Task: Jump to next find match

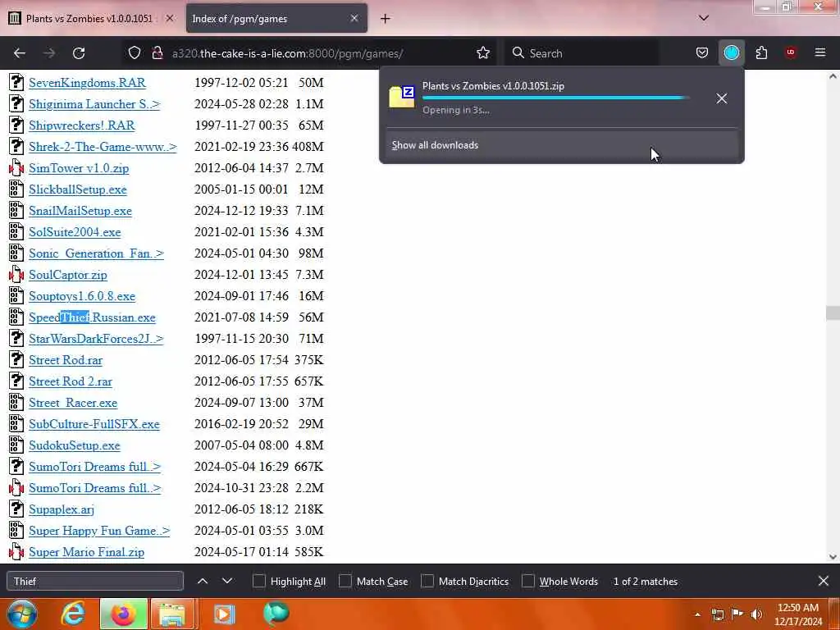Action: [x=227, y=582]
